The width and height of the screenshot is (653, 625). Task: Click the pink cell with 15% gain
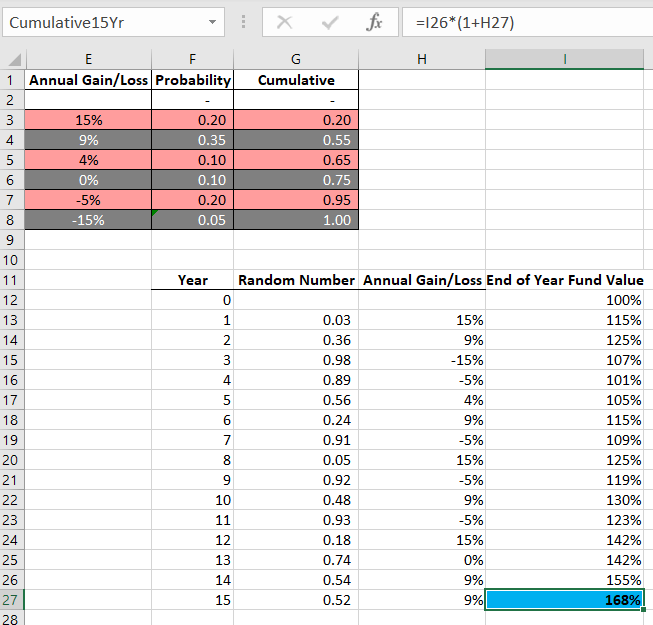click(x=89, y=120)
